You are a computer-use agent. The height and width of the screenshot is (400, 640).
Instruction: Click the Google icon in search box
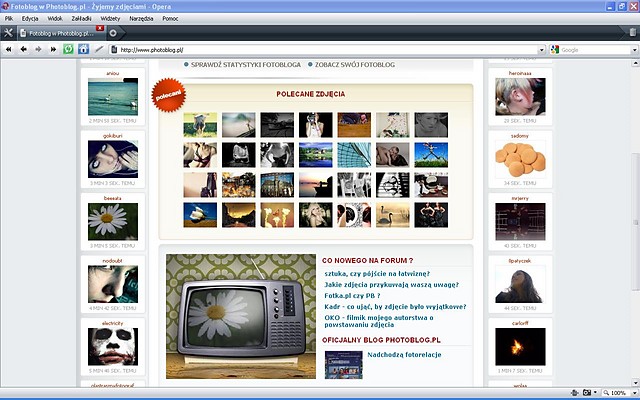coord(554,50)
